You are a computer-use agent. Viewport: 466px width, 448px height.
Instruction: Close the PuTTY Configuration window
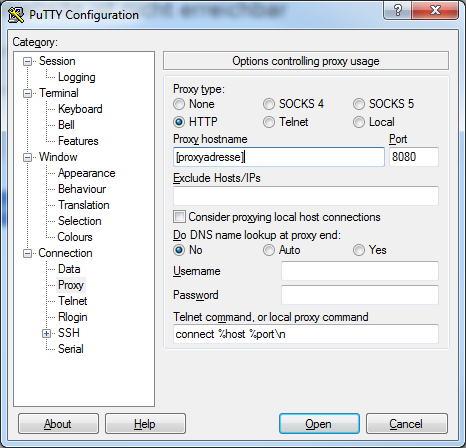(435, 11)
